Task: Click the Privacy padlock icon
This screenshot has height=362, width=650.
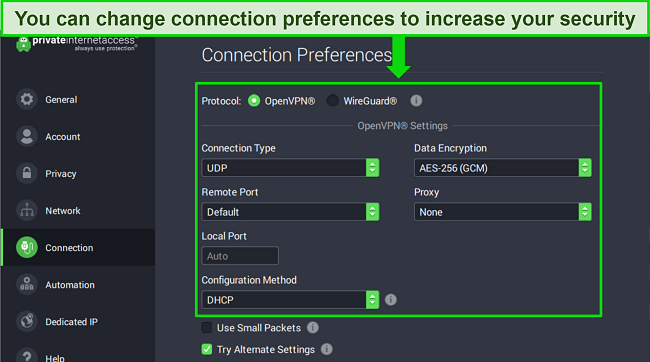Action: [27, 173]
